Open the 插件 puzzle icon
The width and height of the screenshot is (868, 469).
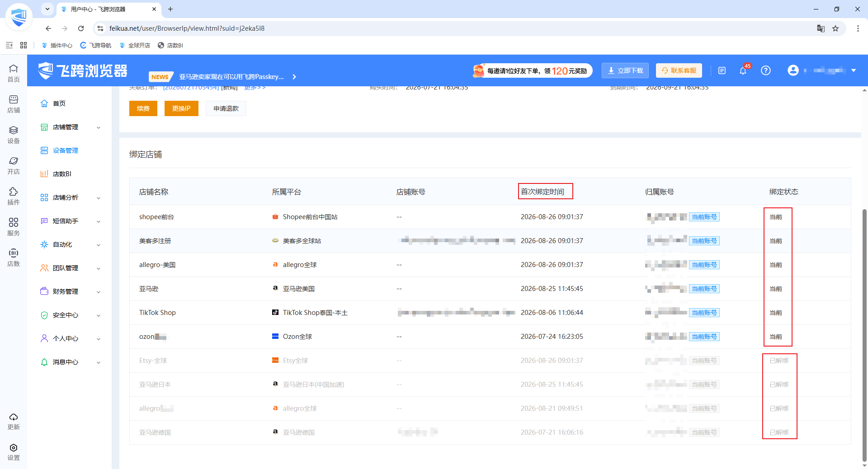coord(14,196)
